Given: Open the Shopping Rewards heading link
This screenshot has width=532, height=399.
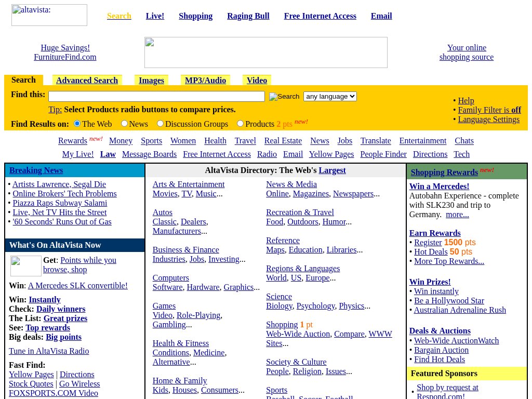Looking at the screenshot, I should (x=444, y=172).
